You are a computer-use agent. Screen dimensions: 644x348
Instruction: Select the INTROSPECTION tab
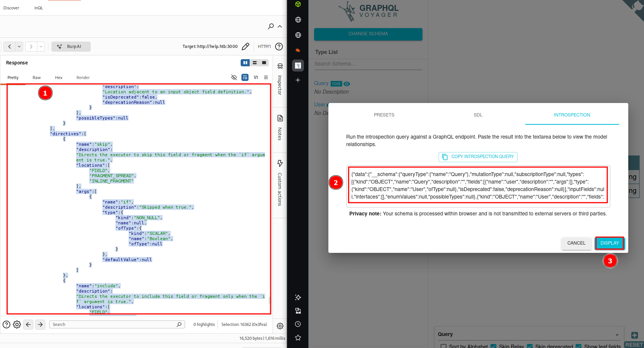coord(572,115)
